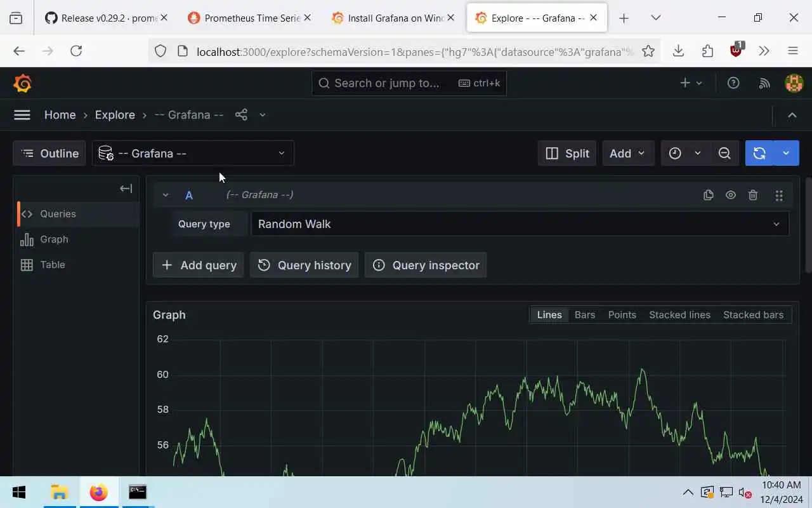
Task: Bookmark this page with star icon
Action: click(x=648, y=51)
